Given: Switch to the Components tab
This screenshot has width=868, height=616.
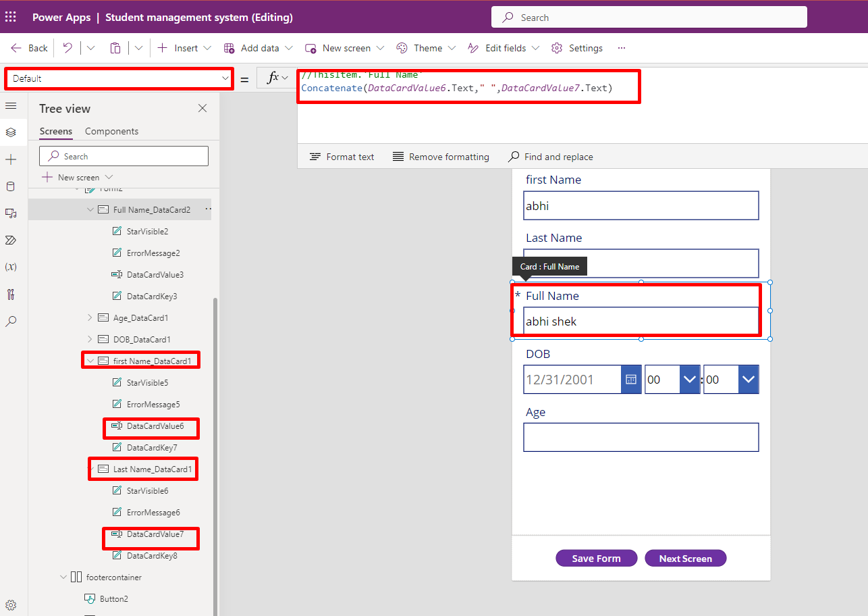Looking at the screenshot, I should coord(111,131).
